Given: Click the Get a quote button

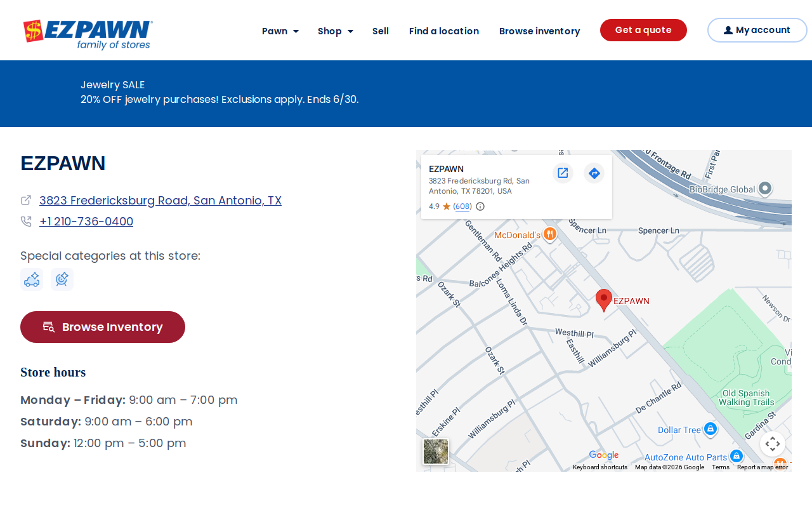Looking at the screenshot, I should pyautogui.click(x=643, y=30).
